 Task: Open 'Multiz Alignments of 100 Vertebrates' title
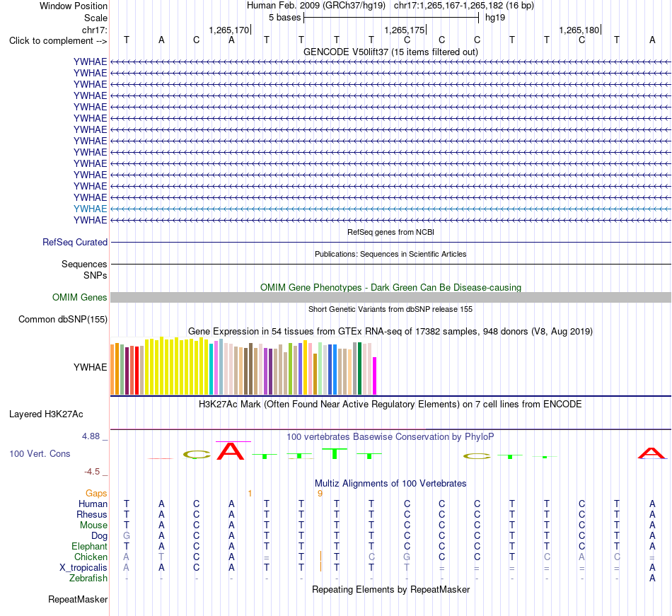[390, 483]
